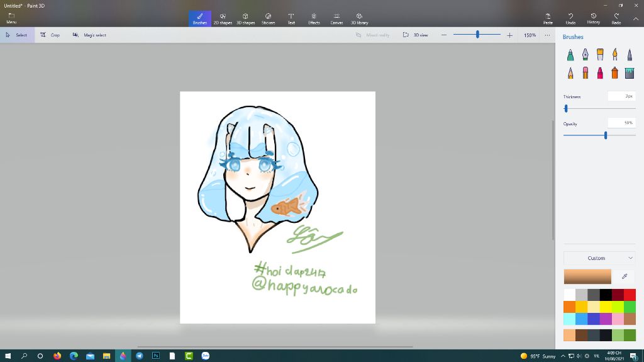
Task: Select the Pencil brush
Action: click(570, 73)
